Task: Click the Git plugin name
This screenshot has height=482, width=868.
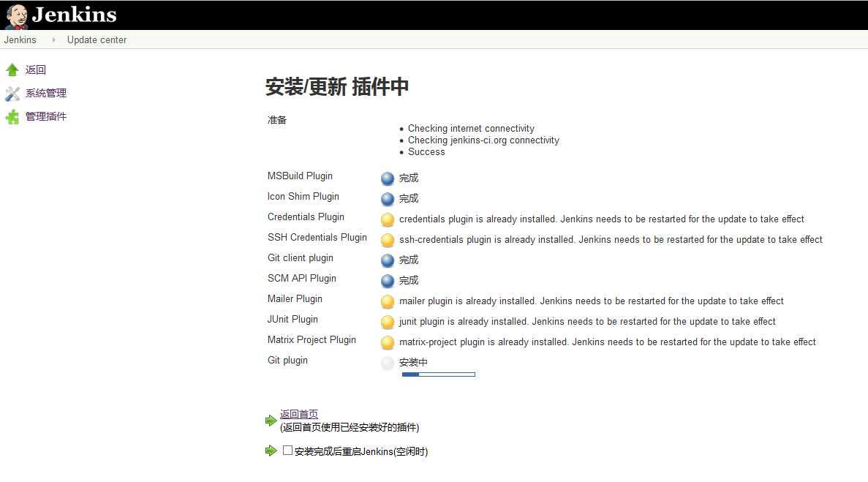Action: click(x=288, y=361)
